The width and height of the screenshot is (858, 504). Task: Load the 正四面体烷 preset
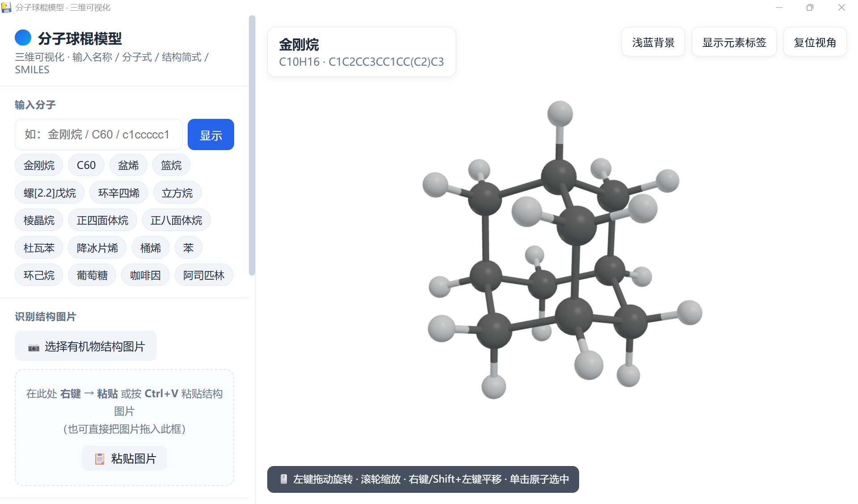click(102, 220)
